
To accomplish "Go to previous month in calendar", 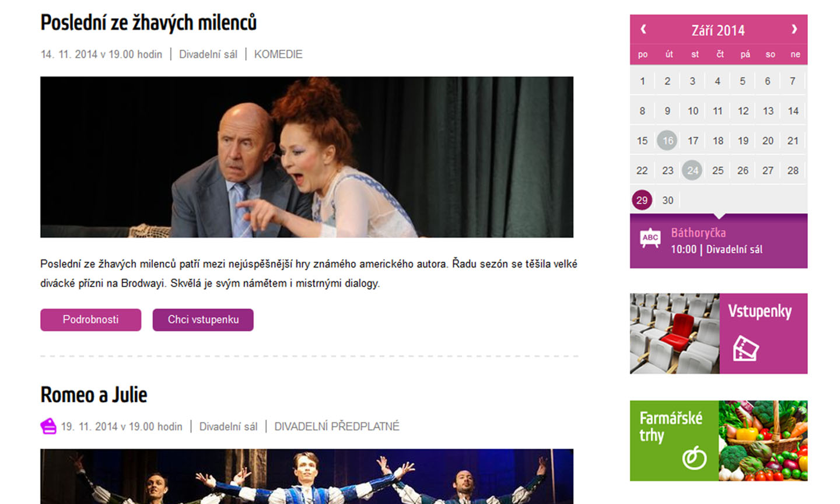I will coord(643,29).
